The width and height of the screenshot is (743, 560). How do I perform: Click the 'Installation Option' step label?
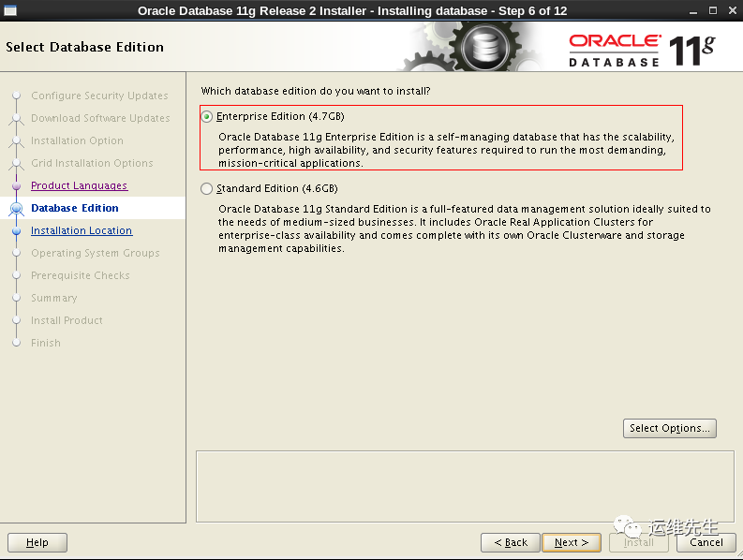point(77,140)
